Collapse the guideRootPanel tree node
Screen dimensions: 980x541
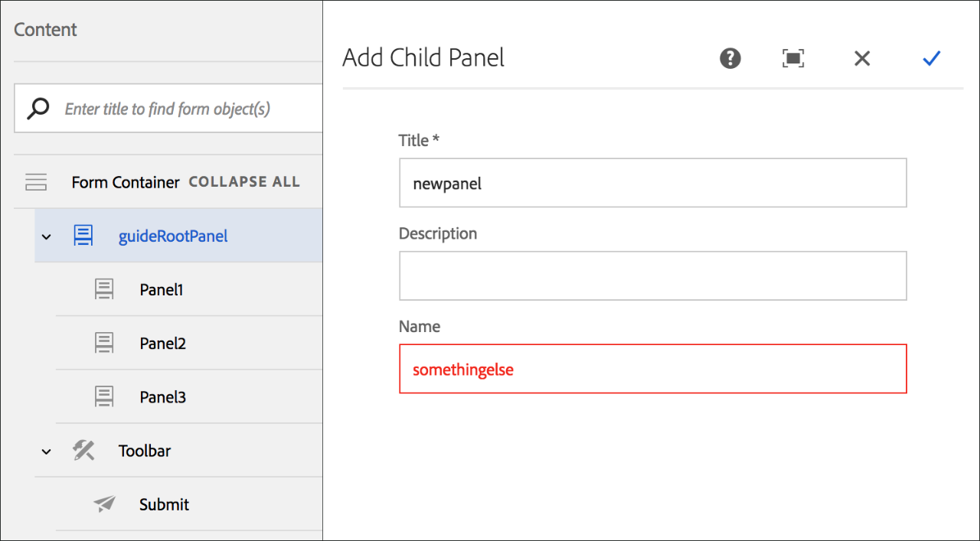(45, 236)
